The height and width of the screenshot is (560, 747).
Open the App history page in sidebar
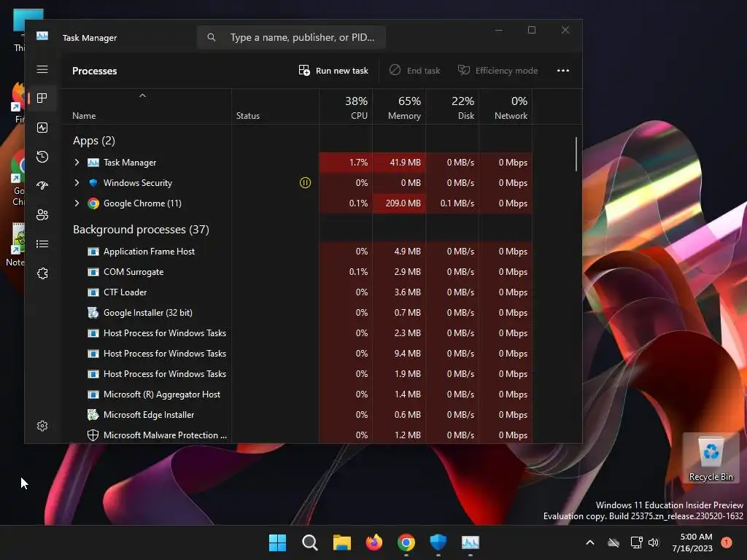tap(42, 157)
